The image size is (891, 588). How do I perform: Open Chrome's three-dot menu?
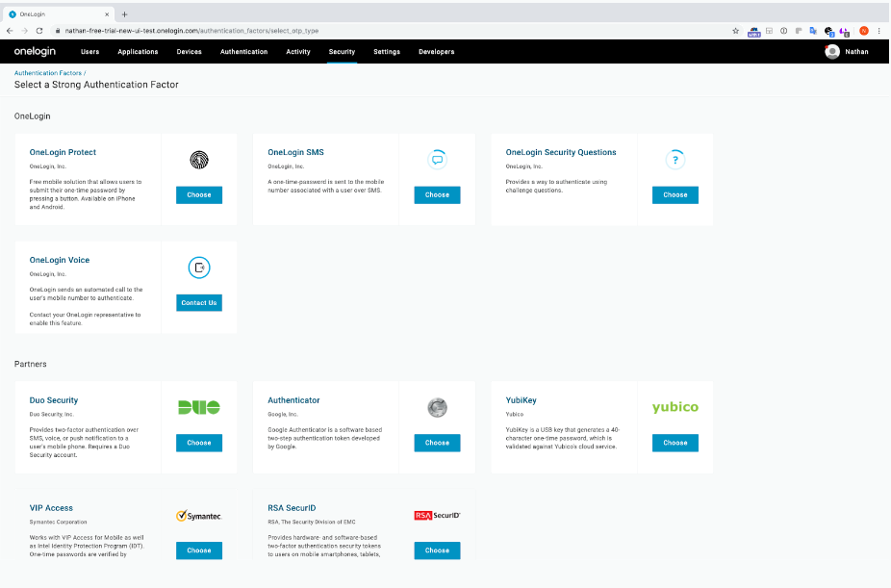tap(878, 31)
